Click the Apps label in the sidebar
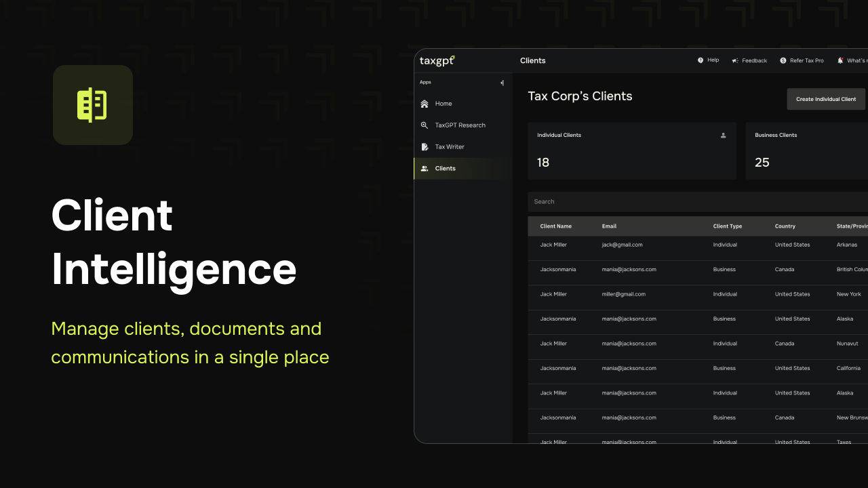This screenshot has height=488, width=868. pos(425,82)
